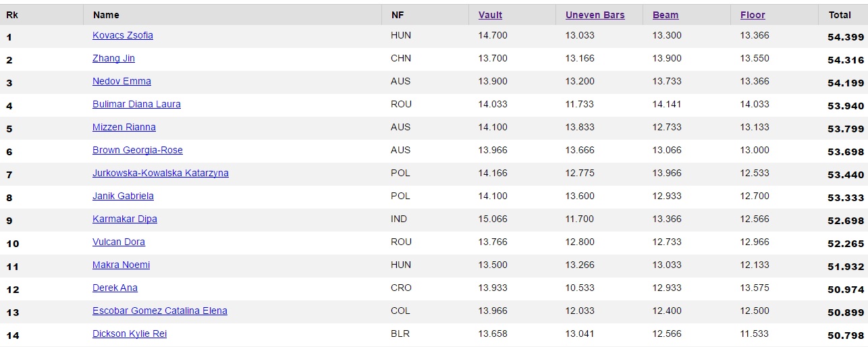Open Jurkowska-Kowalska Katarzyna's profile link
Image resolution: width=868 pixels, height=347 pixels.
pyautogui.click(x=161, y=173)
